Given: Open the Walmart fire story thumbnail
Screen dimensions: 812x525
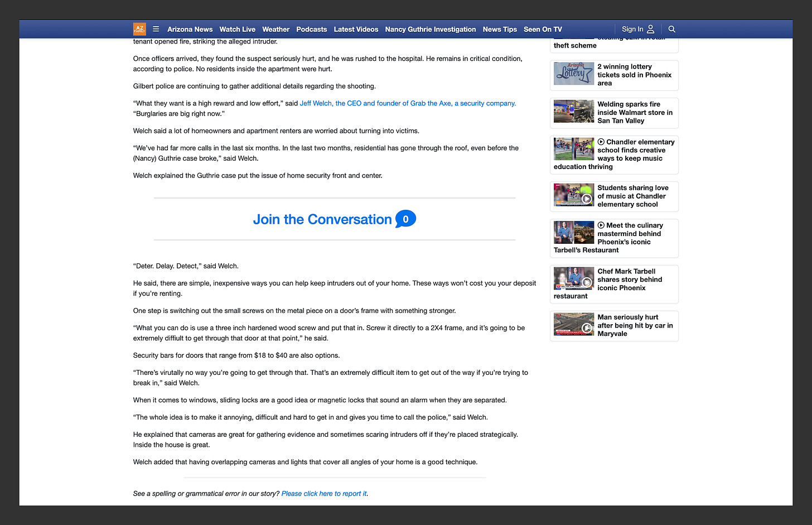Looking at the screenshot, I should click(x=574, y=112).
